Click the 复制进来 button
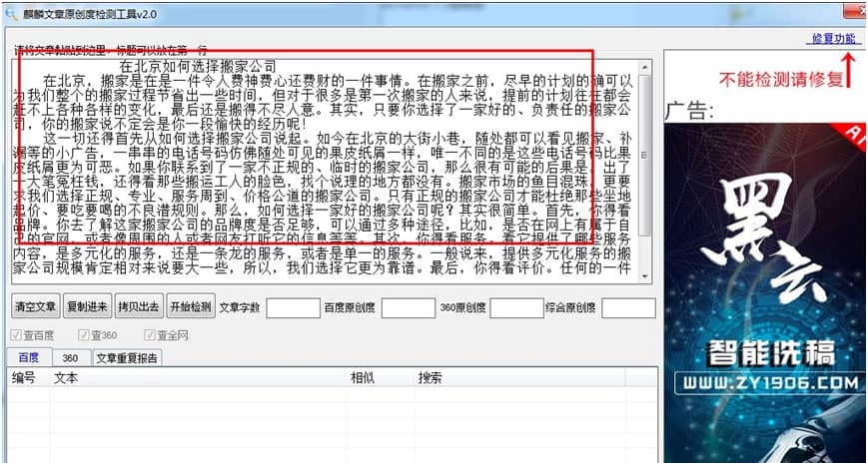Screen dimensions: 868x465 [x=88, y=306]
